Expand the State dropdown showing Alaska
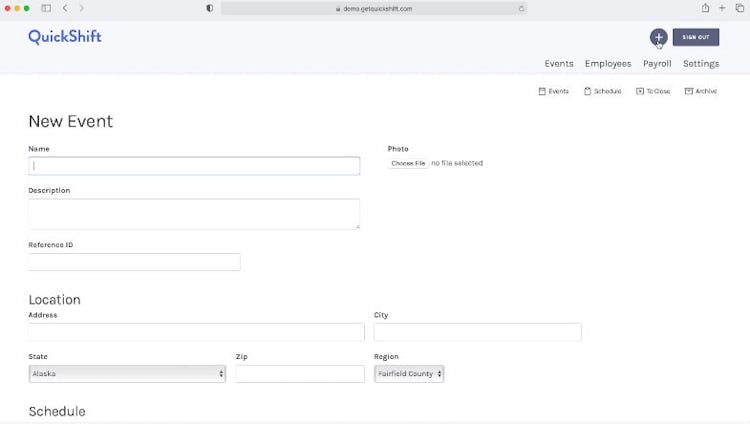 pos(127,374)
